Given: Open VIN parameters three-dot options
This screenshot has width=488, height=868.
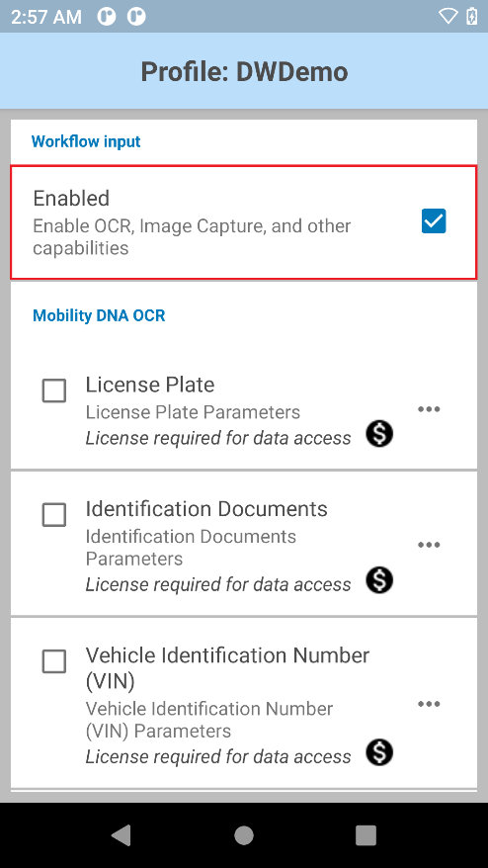Looking at the screenshot, I should pos(429,704).
